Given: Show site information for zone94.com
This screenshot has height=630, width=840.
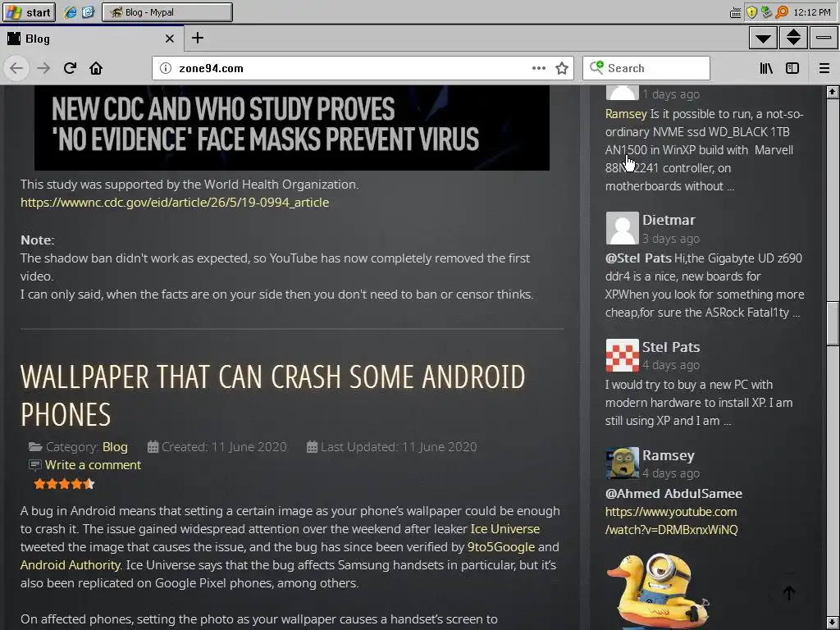Looking at the screenshot, I should pos(166,68).
